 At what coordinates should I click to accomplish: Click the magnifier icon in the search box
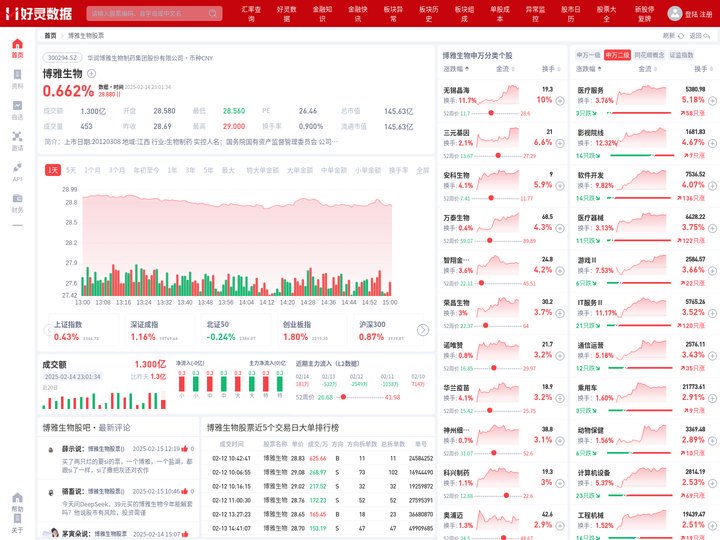213,13
